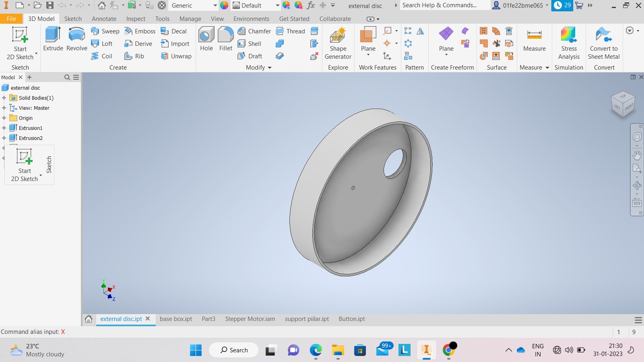Open File Explorer from the taskbar
Image resolution: width=644 pixels, height=362 pixels.
point(338,350)
